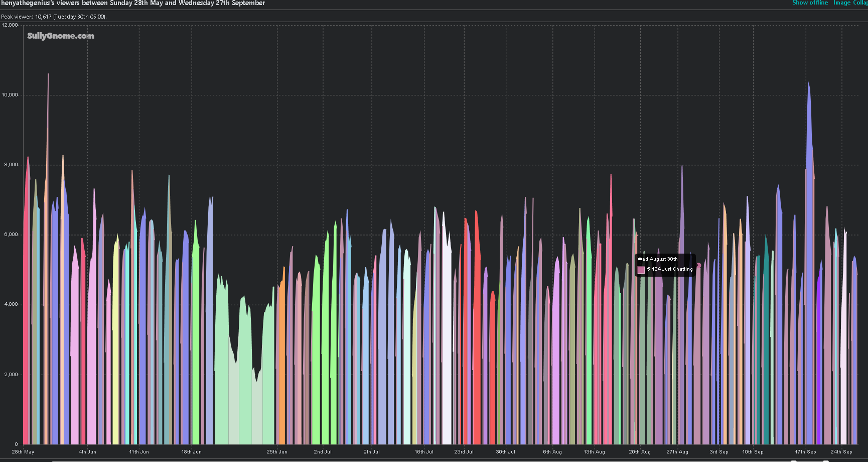Select the dark teal bar after 10th Sep
Image resolution: width=868 pixels, height=462 pixels.
[766, 362]
